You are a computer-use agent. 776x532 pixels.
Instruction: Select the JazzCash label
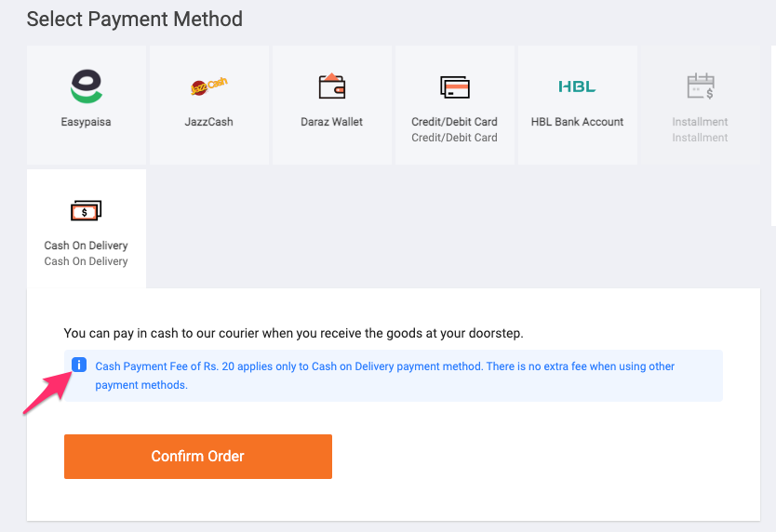pyautogui.click(x=208, y=122)
